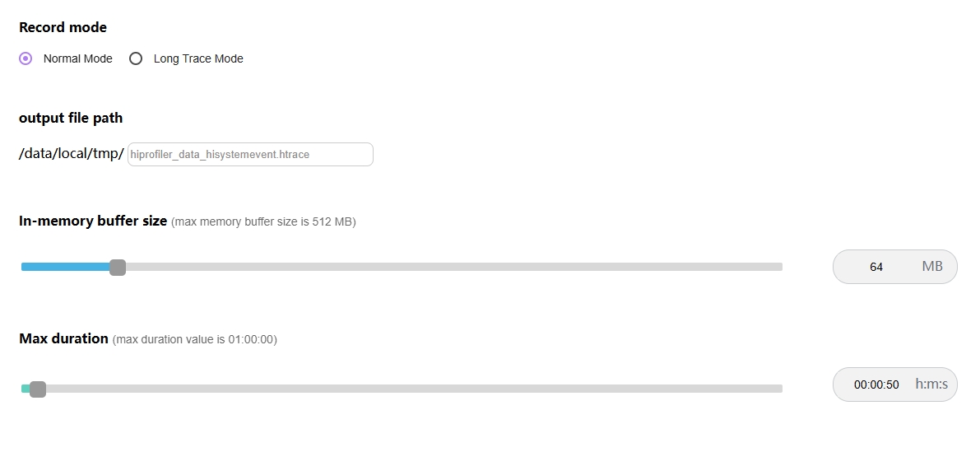Click the gray track of max duration slider
The width and height of the screenshot is (980, 466).
(411, 389)
